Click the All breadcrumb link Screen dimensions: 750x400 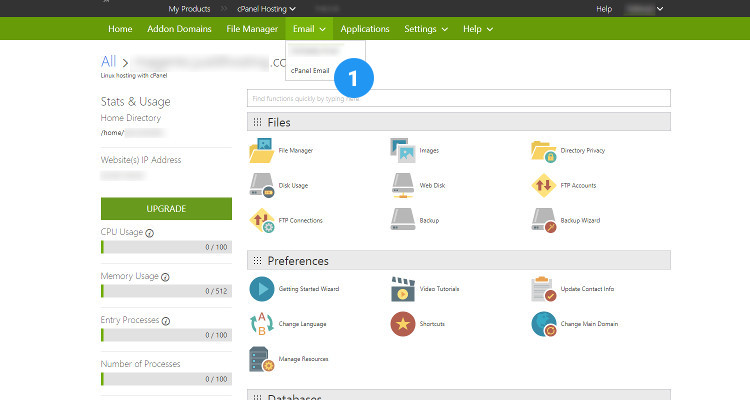108,62
